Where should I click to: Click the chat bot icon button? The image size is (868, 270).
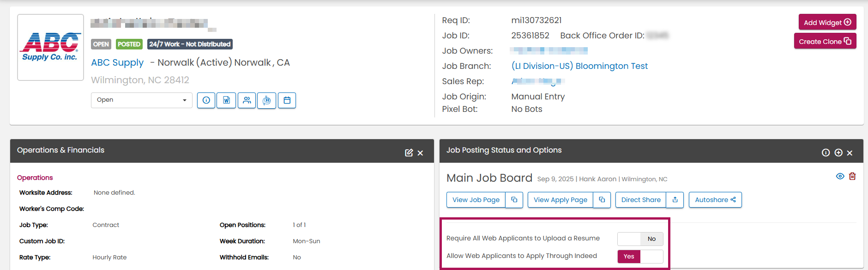267,100
